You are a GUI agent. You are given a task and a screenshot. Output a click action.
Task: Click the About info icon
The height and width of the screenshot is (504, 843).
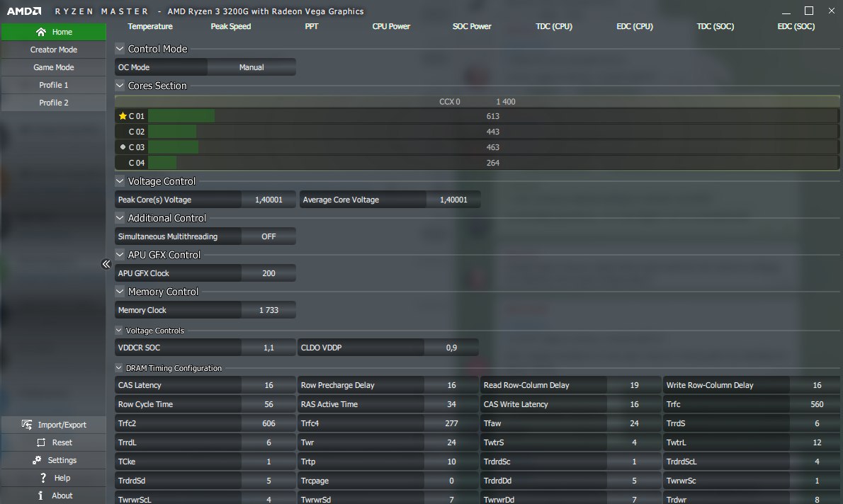[40, 496]
